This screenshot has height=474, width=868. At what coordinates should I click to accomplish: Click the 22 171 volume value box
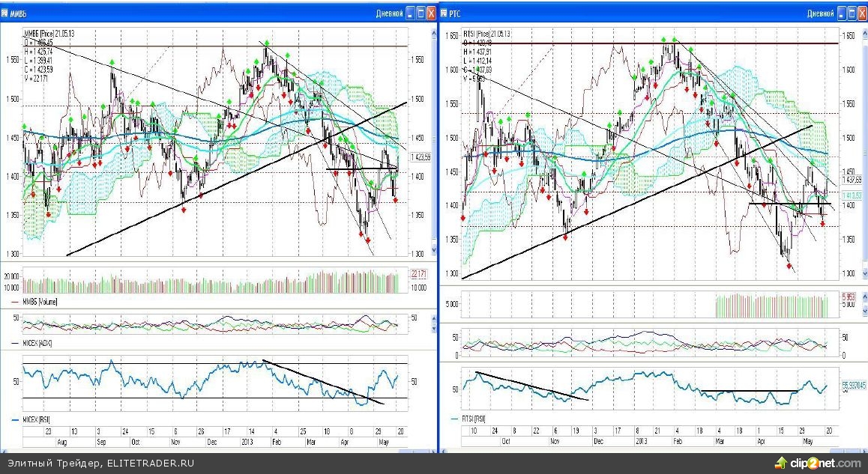pos(418,273)
